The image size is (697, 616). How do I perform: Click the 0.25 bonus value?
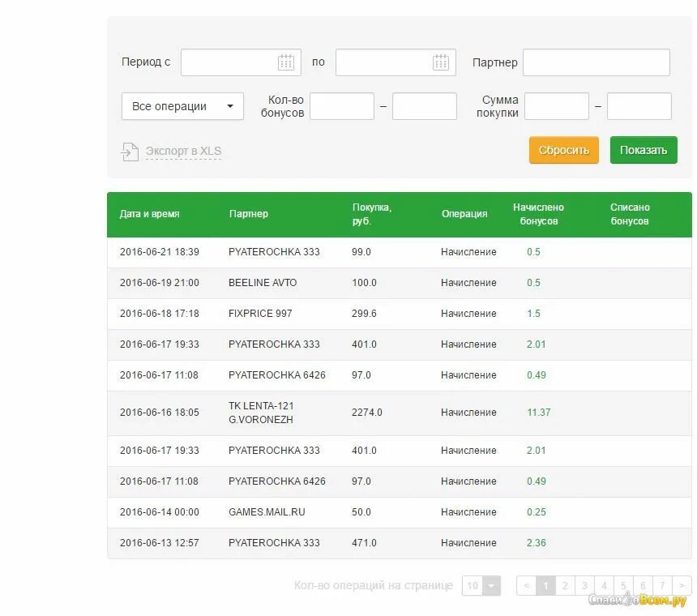(x=536, y=512)
